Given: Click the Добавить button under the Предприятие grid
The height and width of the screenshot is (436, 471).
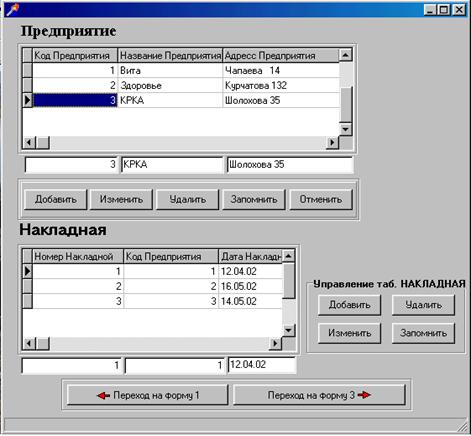Looking at the screenshot, I should (x=56, y=199).
